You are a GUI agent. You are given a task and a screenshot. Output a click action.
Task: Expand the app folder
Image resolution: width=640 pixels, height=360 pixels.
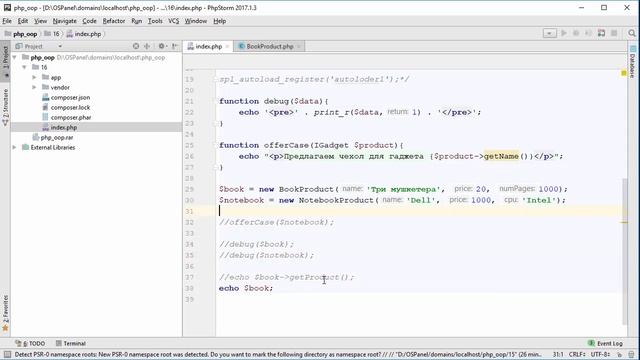click(x=34, y=77)
